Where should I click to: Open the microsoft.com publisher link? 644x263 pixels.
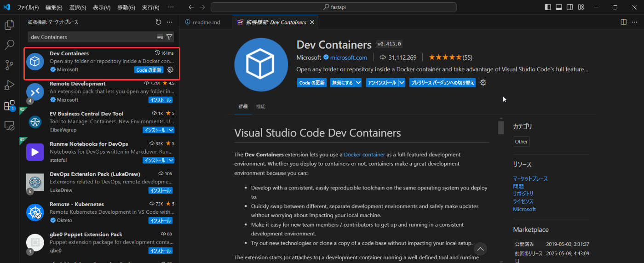(349, 57)
